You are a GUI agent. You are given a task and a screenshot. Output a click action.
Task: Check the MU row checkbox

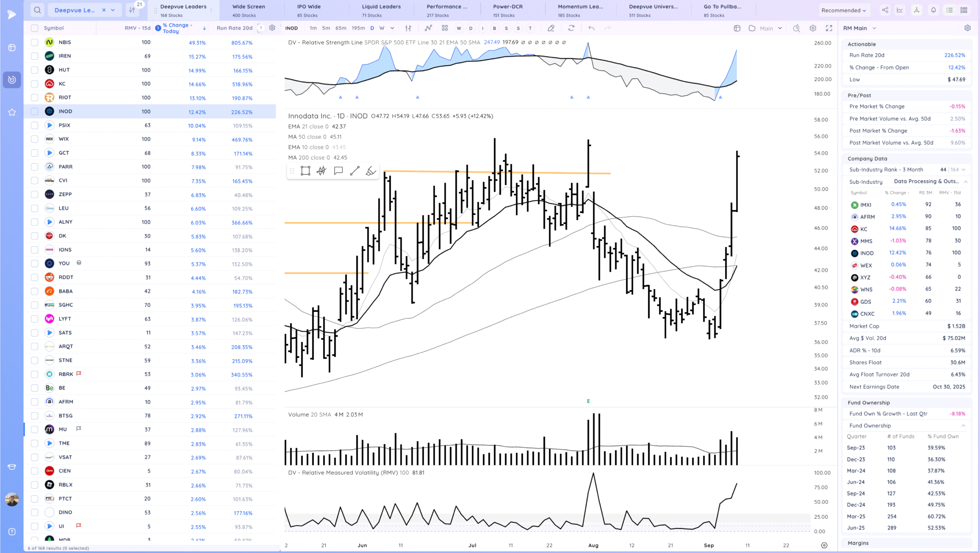pos(34,429)
